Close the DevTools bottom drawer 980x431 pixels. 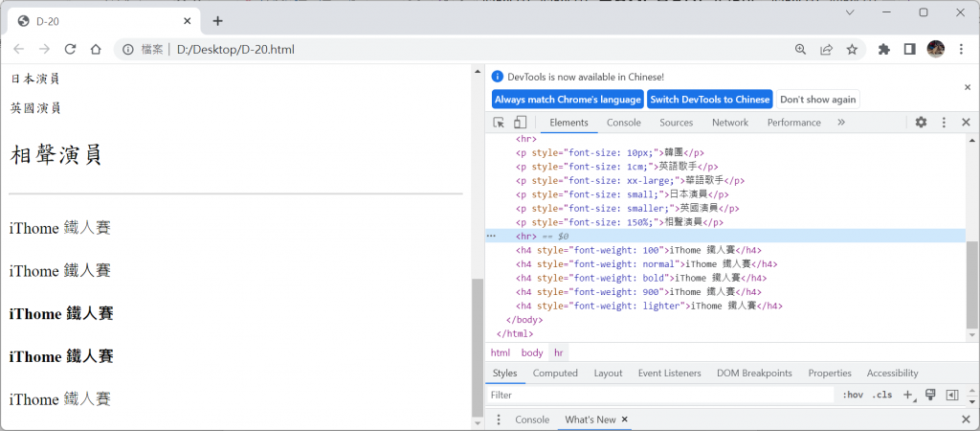[966, 420]
